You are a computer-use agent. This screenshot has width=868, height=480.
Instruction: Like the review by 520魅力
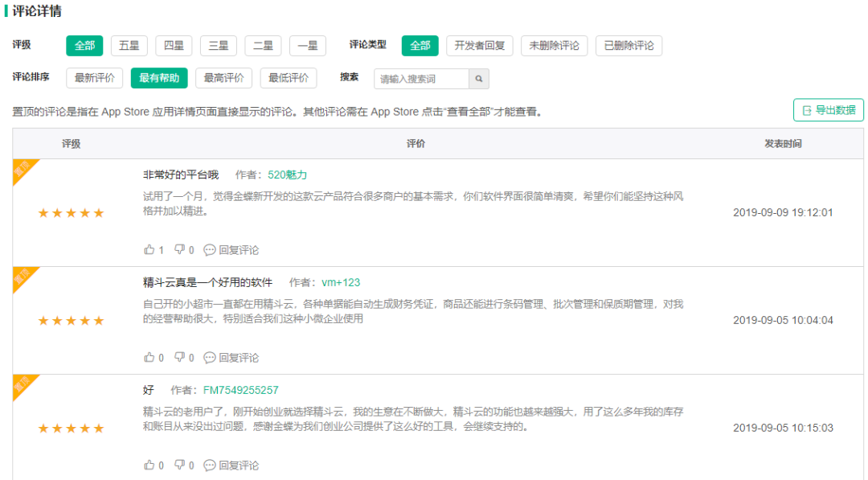coord(154,250)
